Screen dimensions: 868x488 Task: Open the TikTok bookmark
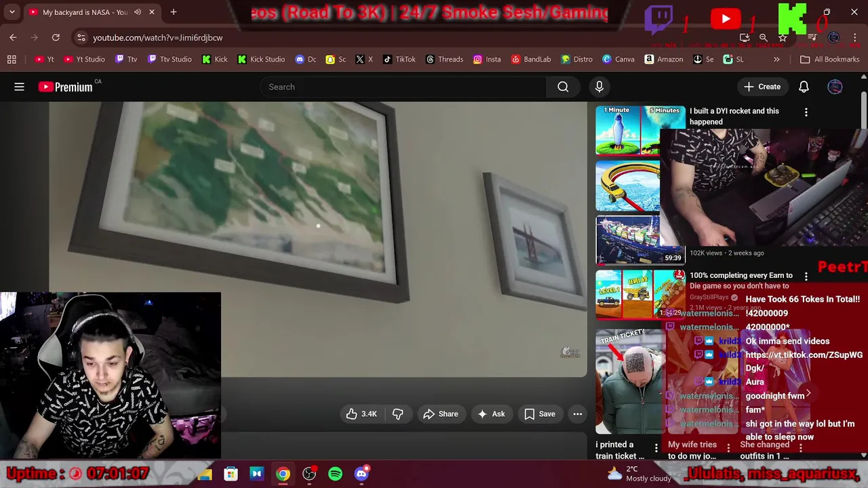point(399,60)
